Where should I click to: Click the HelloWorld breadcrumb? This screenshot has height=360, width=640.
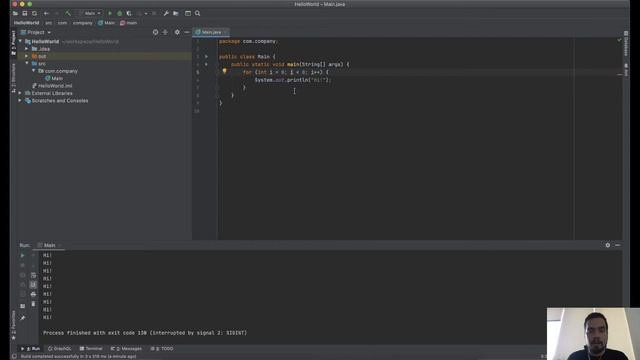27,23
